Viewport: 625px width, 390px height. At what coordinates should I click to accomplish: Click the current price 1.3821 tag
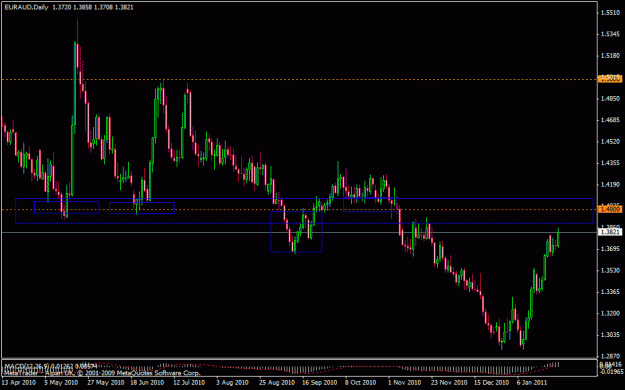coord(611,232)
